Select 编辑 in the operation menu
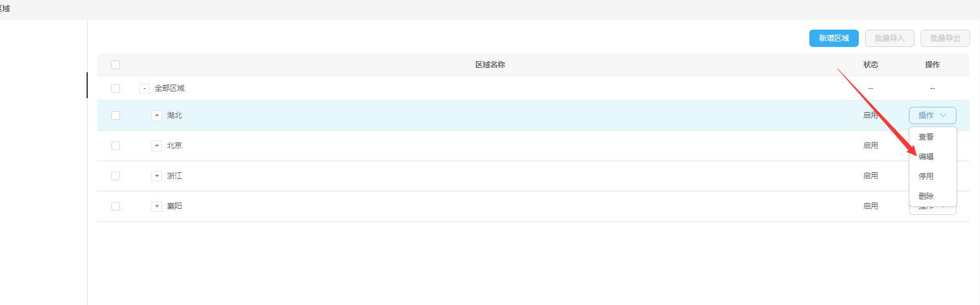The height and width of the screenshot is (305, 980). pos(926,157)
